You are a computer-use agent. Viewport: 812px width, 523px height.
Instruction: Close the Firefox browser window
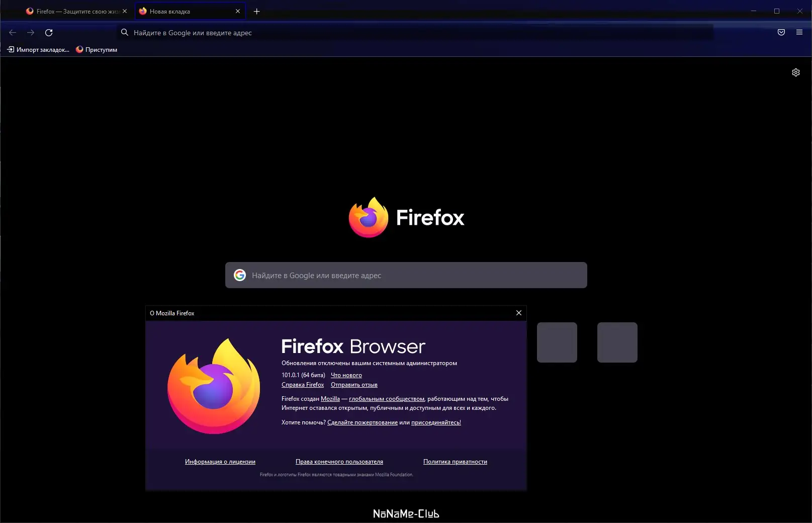tap(800, 11)
